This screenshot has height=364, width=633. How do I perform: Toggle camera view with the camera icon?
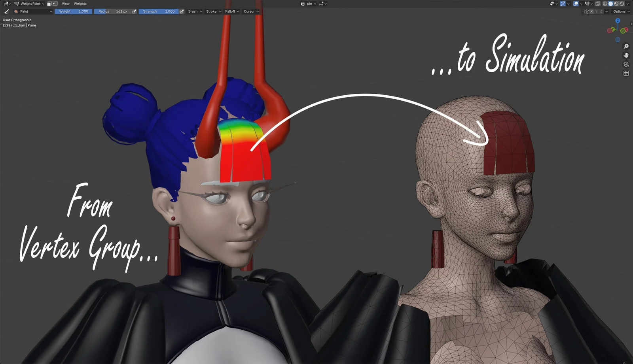[x=626, y=64]
